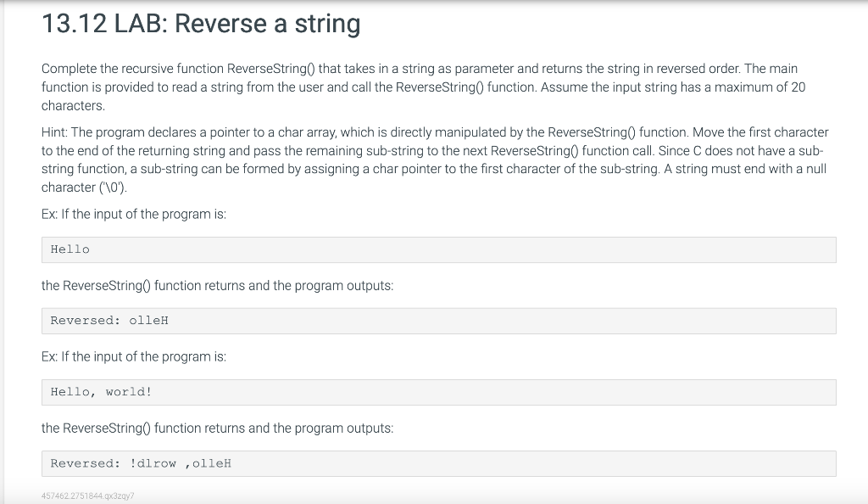Screen dimensions: 868x504
Task: Click the word 'Hello' in first code box
Action: (70, 249)
